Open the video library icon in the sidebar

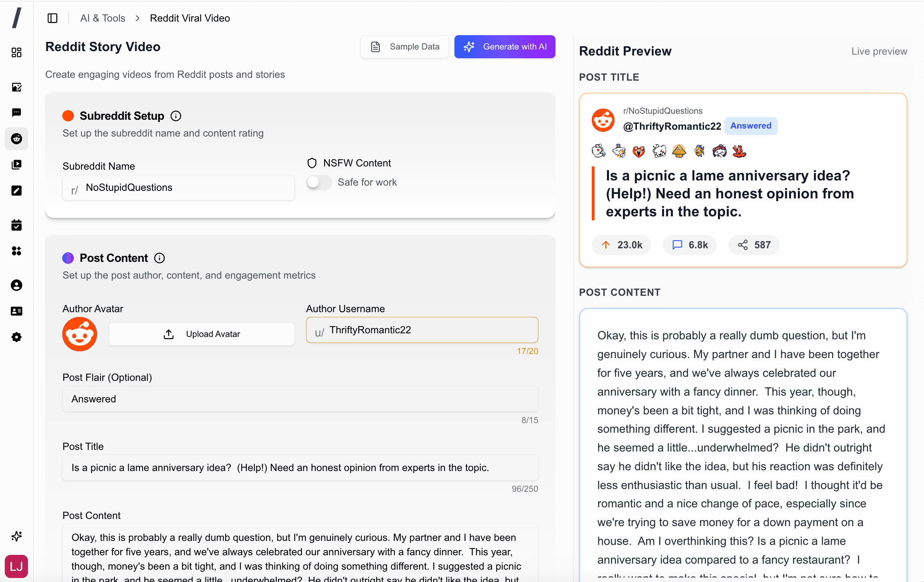(16, 164)
